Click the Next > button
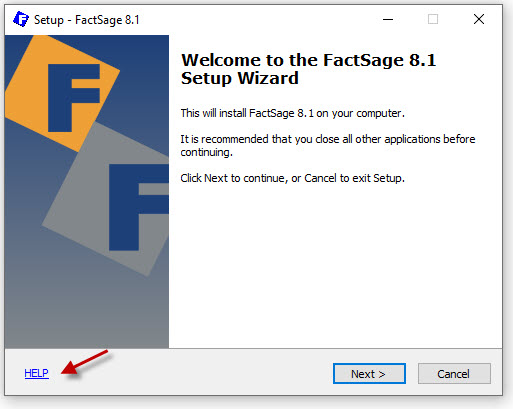The image size is (513, 409). click(x=369, y=374)
